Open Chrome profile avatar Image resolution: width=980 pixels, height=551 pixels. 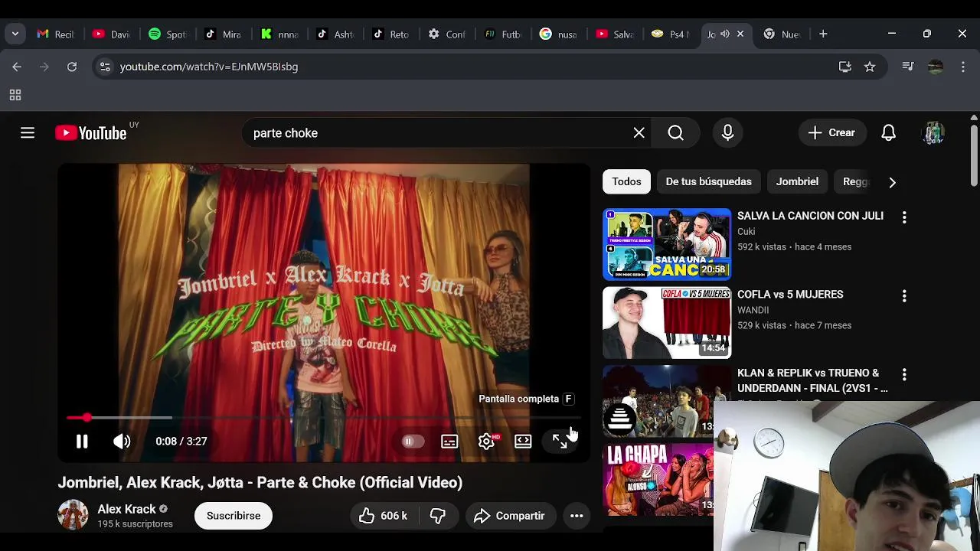pyautogui.click(x=936, y=67)
